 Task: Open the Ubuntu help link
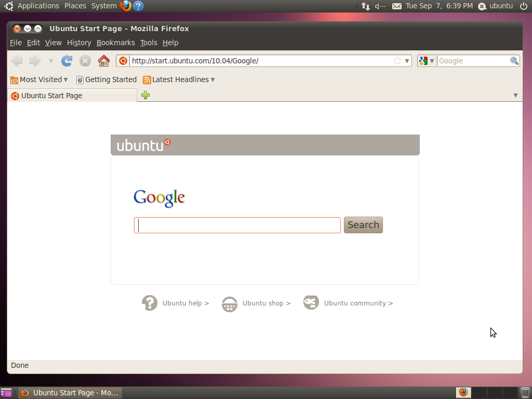(x=185, y=303)
